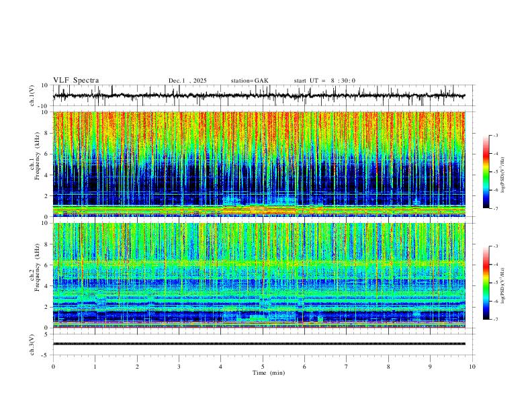Click the "8" kHz tick of ch.1 spectrogram
The width and height of the screenshot is (532, 411).
click(x=46, y=133)
